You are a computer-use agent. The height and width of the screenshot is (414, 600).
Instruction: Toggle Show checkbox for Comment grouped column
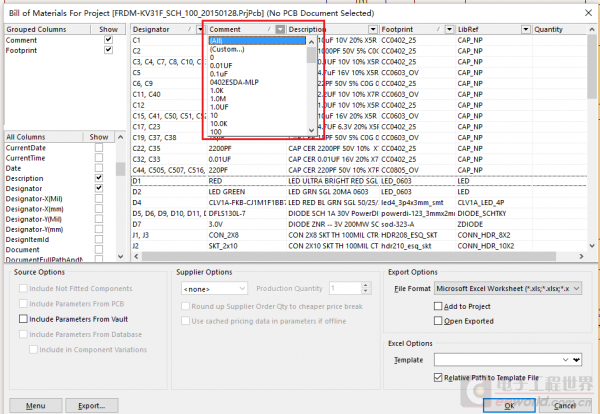point(108,39)
